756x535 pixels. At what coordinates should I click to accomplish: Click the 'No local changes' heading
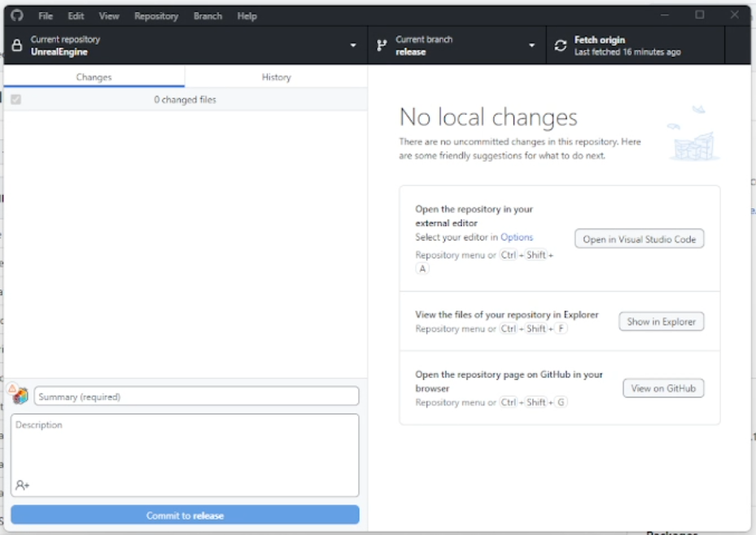(488, 117)
